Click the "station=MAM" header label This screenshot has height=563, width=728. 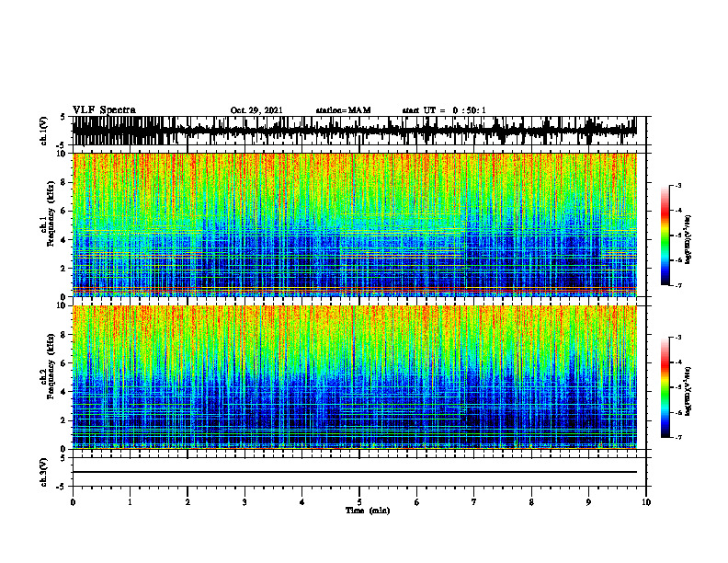[x=343, y=110]
